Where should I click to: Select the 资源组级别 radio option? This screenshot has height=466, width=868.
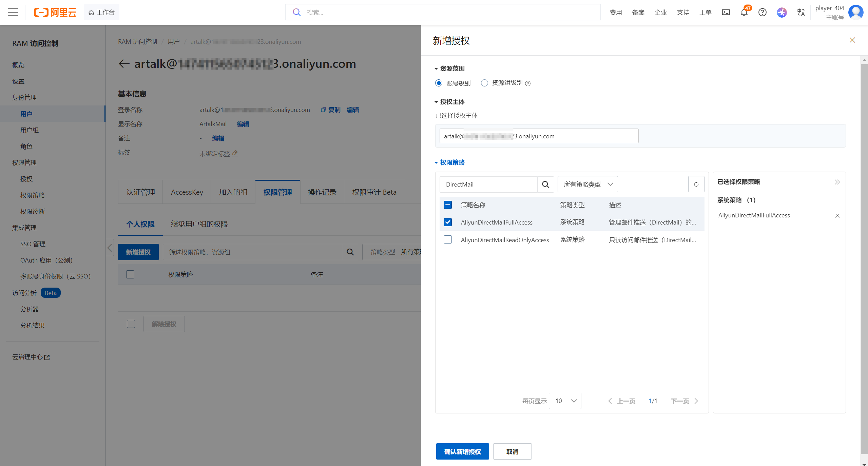[x=484, y=83]
